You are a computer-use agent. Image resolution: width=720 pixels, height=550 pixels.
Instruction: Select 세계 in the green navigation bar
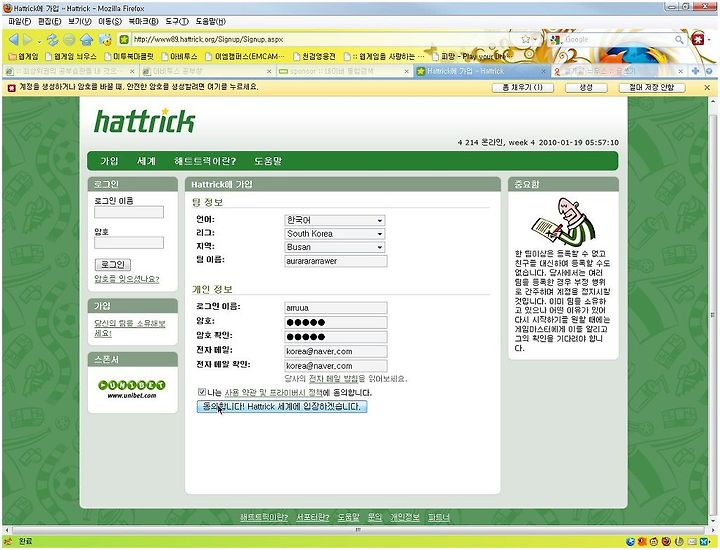(146, 161)
